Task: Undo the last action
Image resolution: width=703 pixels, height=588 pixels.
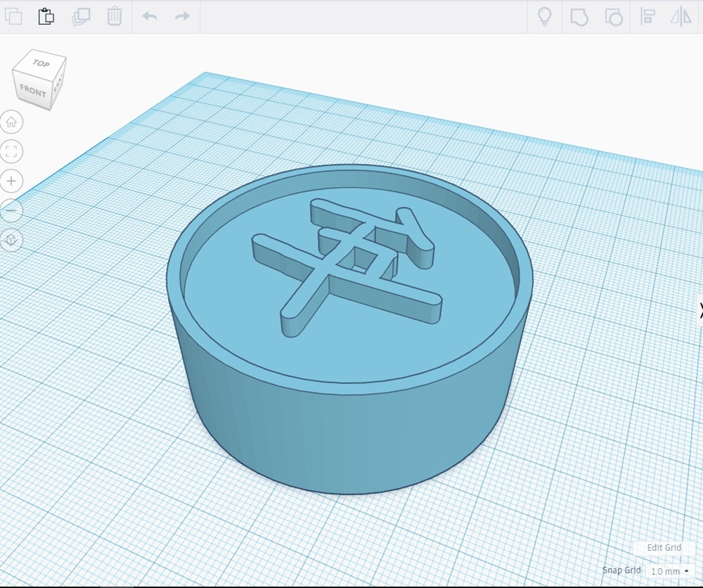Action: pyautogui.click(x=150, y=16)
